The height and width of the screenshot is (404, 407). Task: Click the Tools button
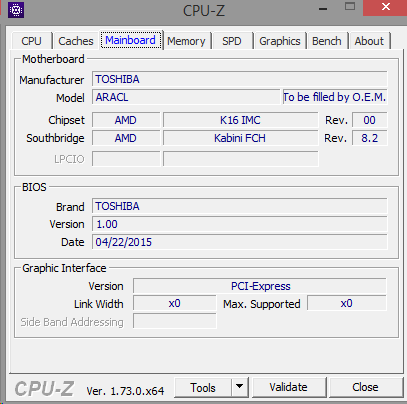[203, 388]
